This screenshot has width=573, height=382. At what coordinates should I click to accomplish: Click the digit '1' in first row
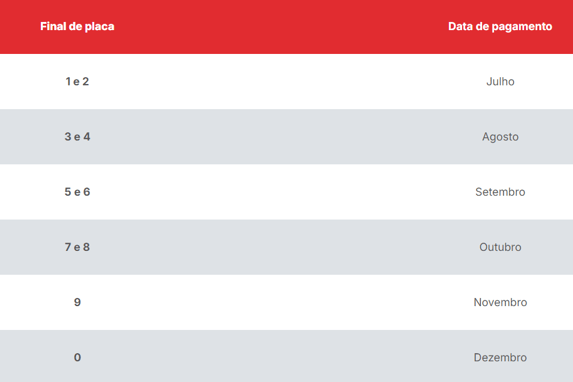coord(68,82)
